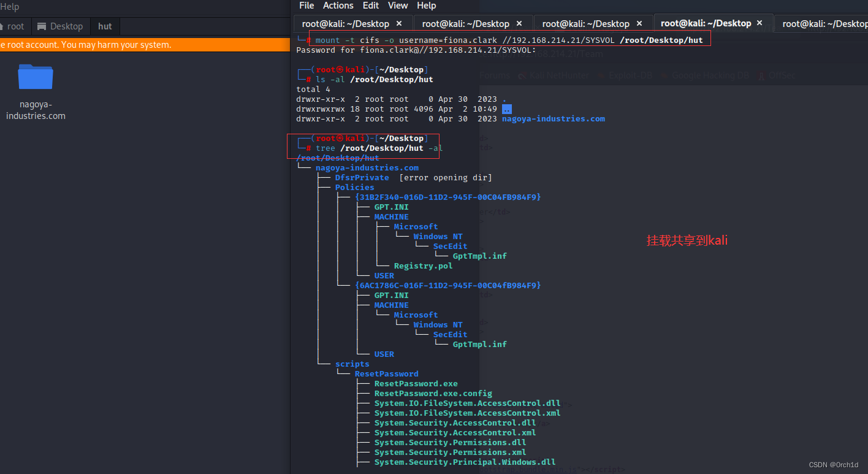Click the orange root account warning bar
The image size is (868, 474).
tap(145, 45)
